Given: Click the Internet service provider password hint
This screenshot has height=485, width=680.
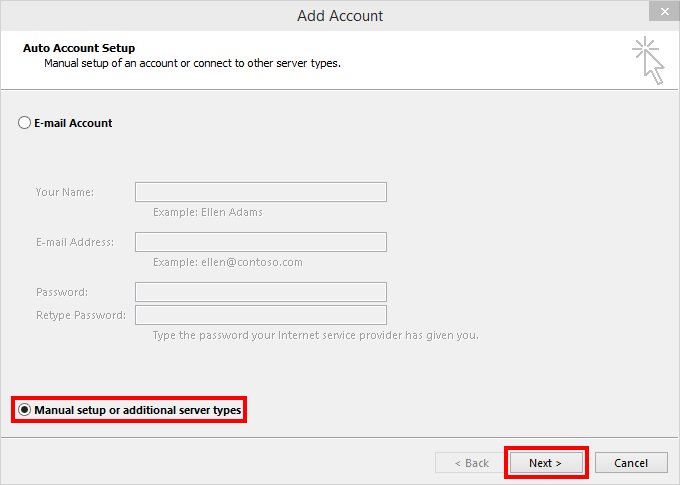Looking at the screenshot, I should pos(315,335).
